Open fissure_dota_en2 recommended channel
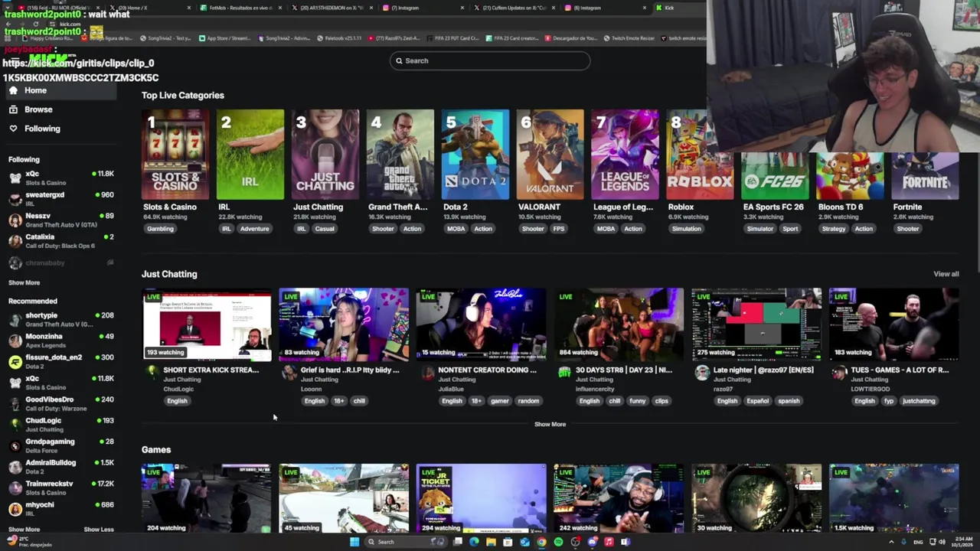Image resolution: width=980 pixels, height=551 pixels. tap(60, 361)
